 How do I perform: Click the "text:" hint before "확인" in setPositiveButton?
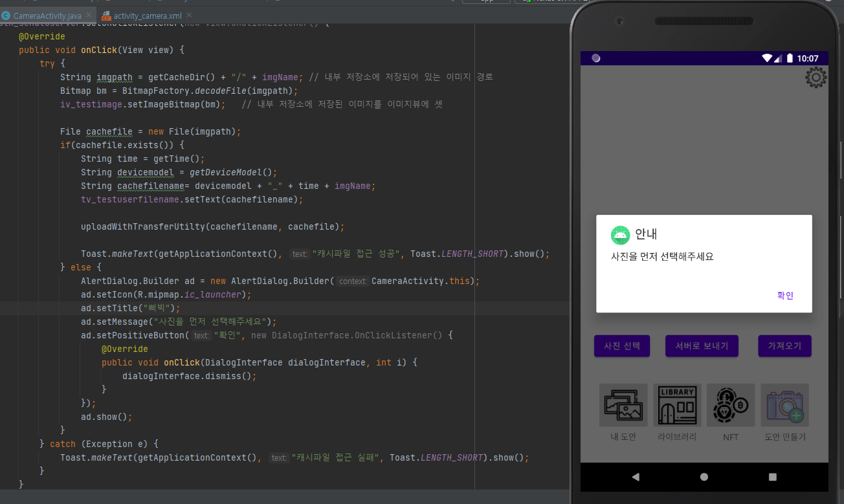pos(202,335)
